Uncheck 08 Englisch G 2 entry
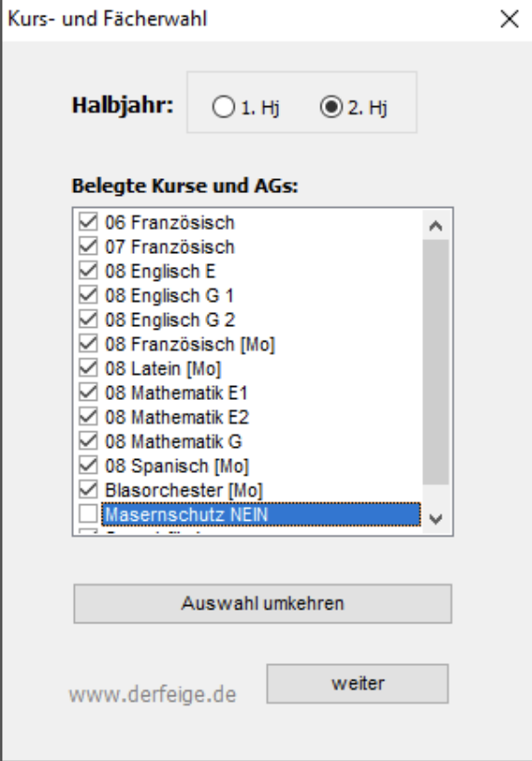 [x=88, y=319]
